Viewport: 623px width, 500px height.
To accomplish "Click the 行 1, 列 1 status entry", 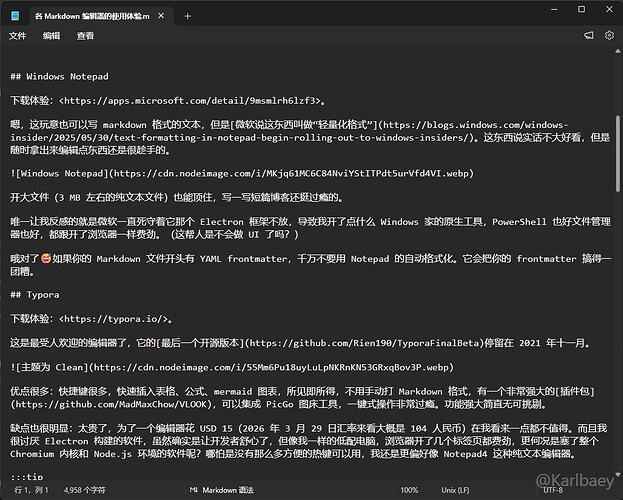I will coord(31,490).
